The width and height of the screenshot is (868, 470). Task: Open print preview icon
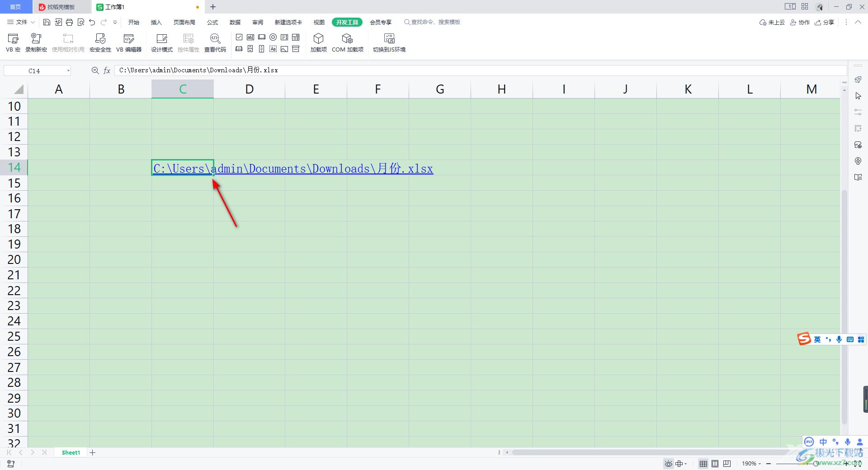[81, 22]
